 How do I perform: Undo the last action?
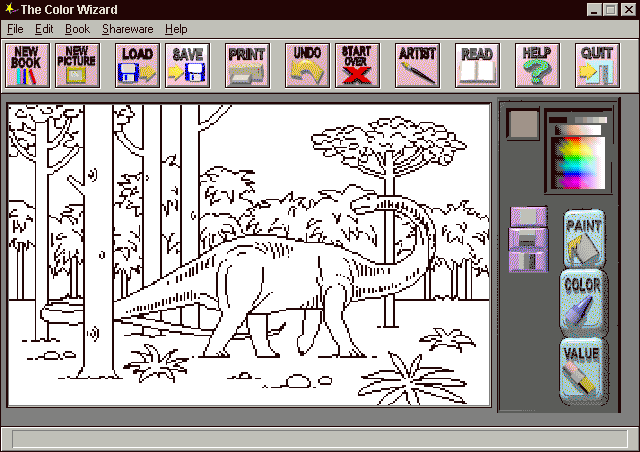click(307, 65)
